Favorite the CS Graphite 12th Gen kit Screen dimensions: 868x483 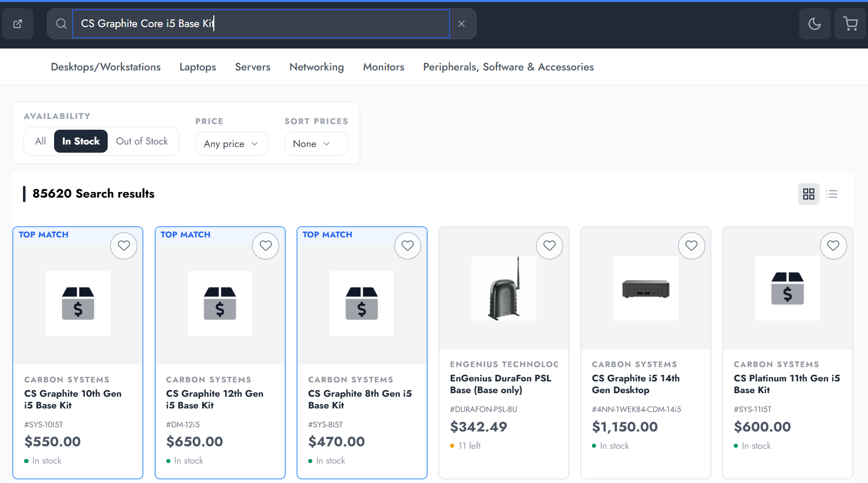pyautogui.click(x=266, y=246)
